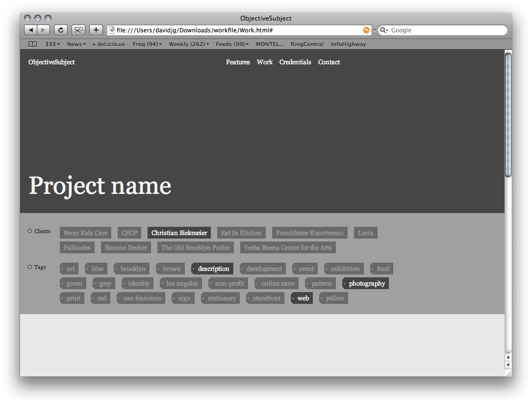Click the page favicon in the address bar
This screenshot has height=404, width=532.
click(x=112, y=30)
